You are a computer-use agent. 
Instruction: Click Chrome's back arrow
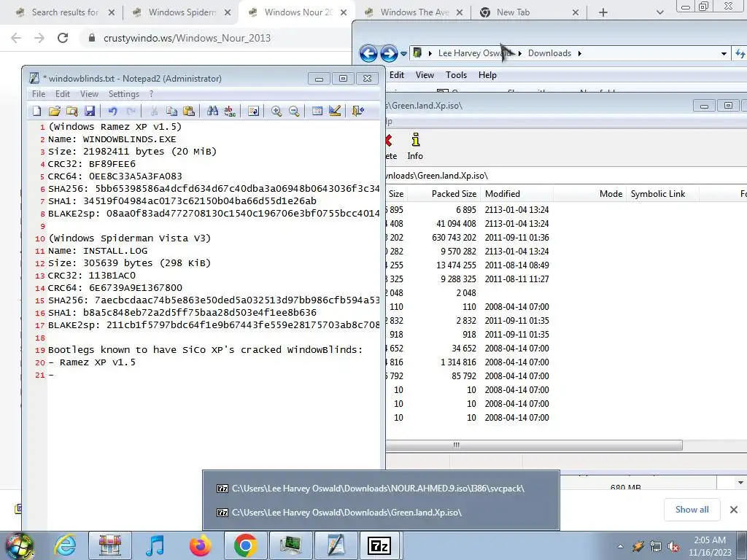click(x=16, y=38)
